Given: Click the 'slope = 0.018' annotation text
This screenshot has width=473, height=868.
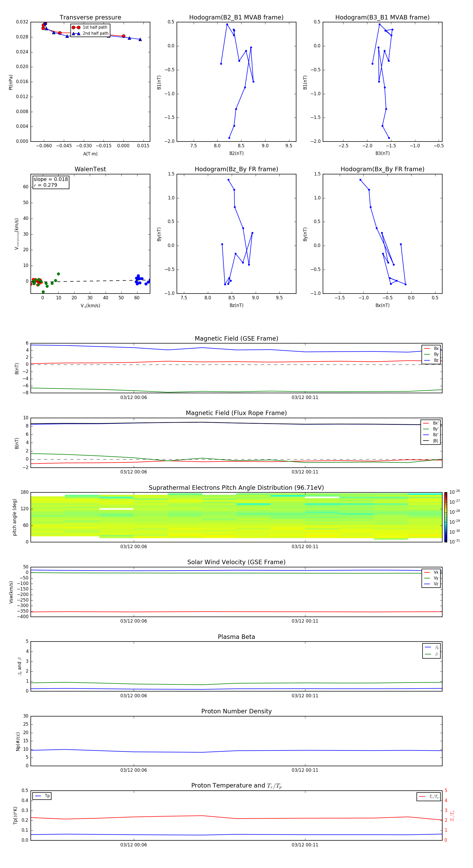Looking at the screenshot, I should [x=50, y=179].
